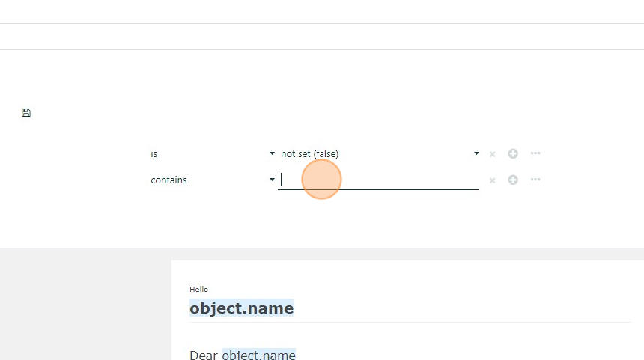This screenshot has width=644, height=360.
Task: Add a condition after the "is" row using its plus icon
Action: (513, 153)
